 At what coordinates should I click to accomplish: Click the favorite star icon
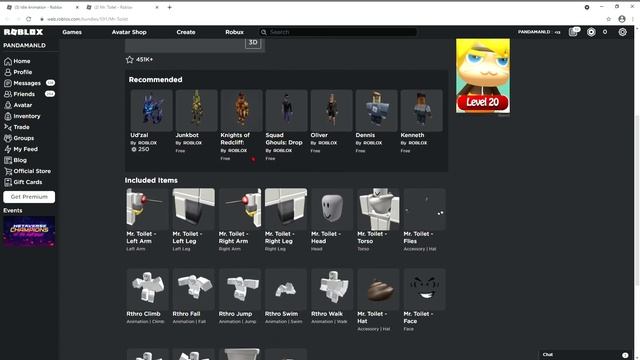(129, 60)
